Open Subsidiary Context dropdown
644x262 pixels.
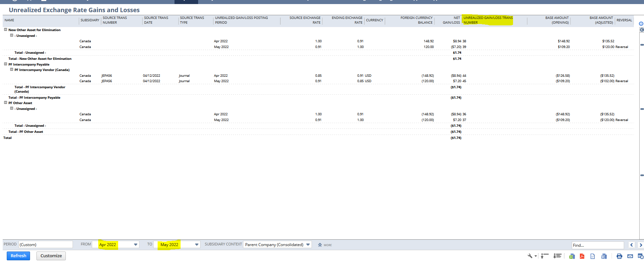[x=308, y=244]
